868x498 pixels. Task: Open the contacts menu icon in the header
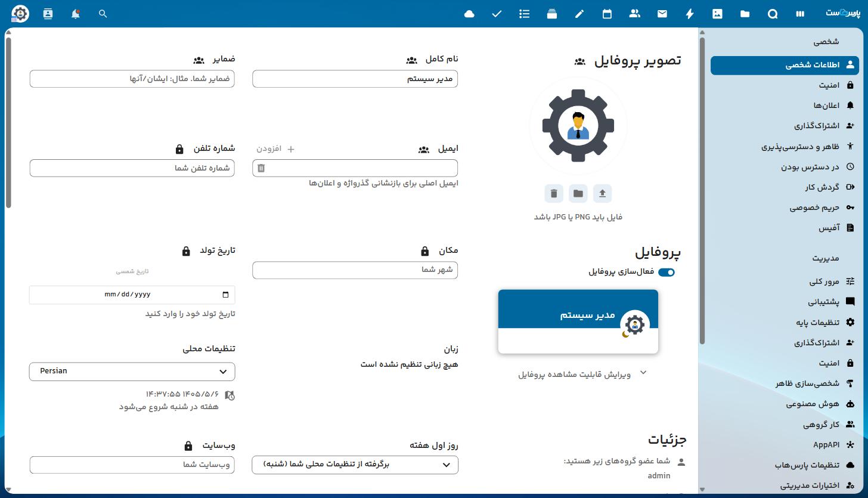tap(48, 14)
